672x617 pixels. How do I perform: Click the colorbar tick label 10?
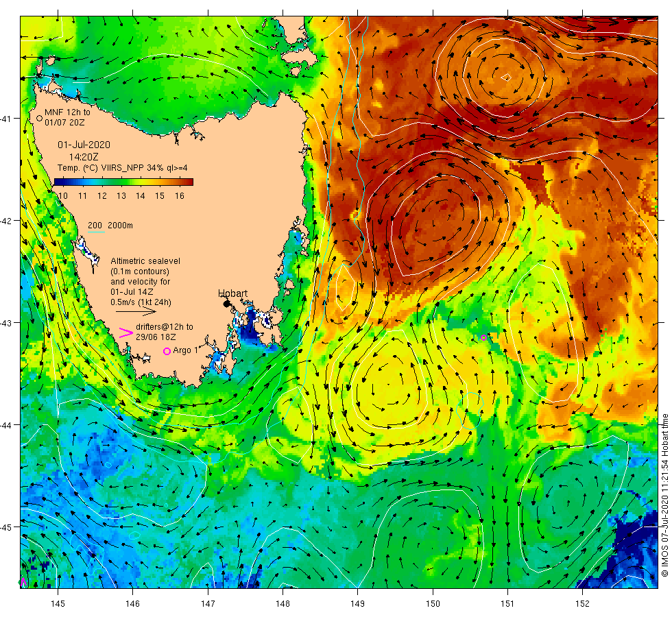click(63, 196)
